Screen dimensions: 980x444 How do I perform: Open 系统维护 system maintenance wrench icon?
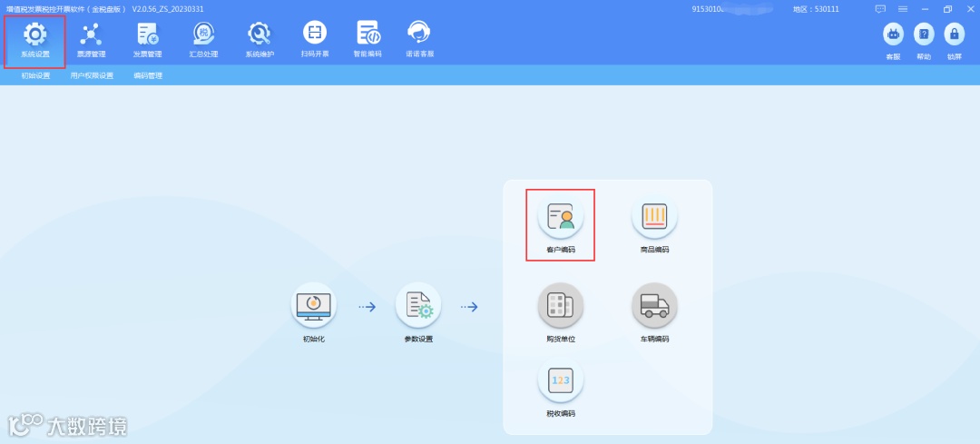(259, 34)
